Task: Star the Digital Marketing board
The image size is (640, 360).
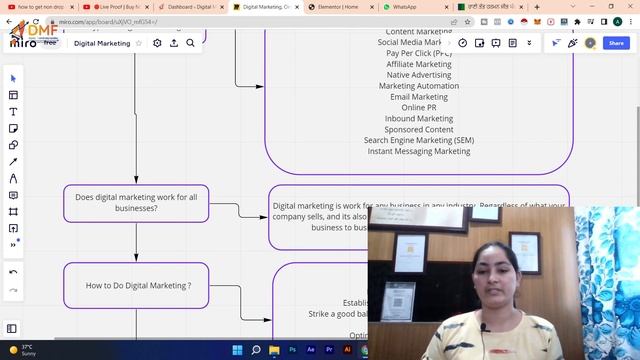Action: tap(139, 43)
